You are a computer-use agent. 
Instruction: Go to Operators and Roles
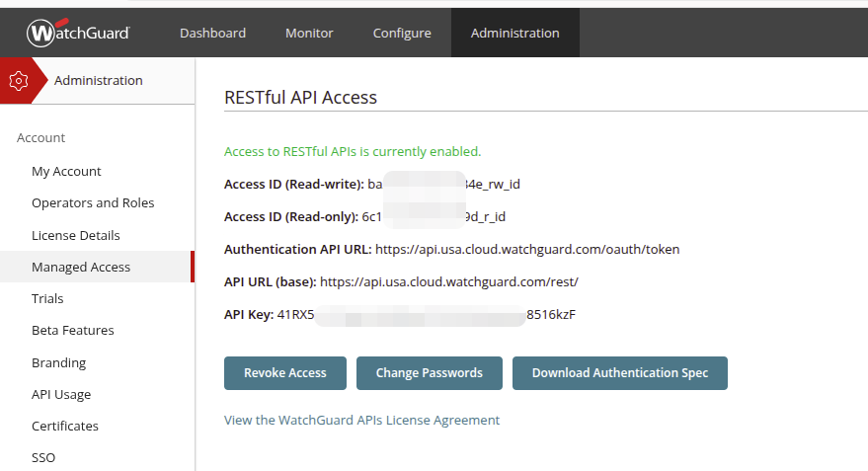pyautogui.click(x=93, y=203)
